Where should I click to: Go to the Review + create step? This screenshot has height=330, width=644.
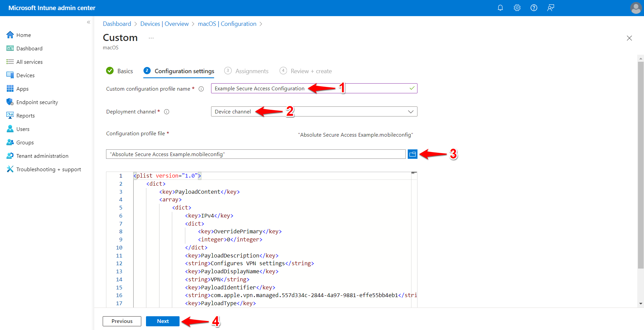pos(306,71)
